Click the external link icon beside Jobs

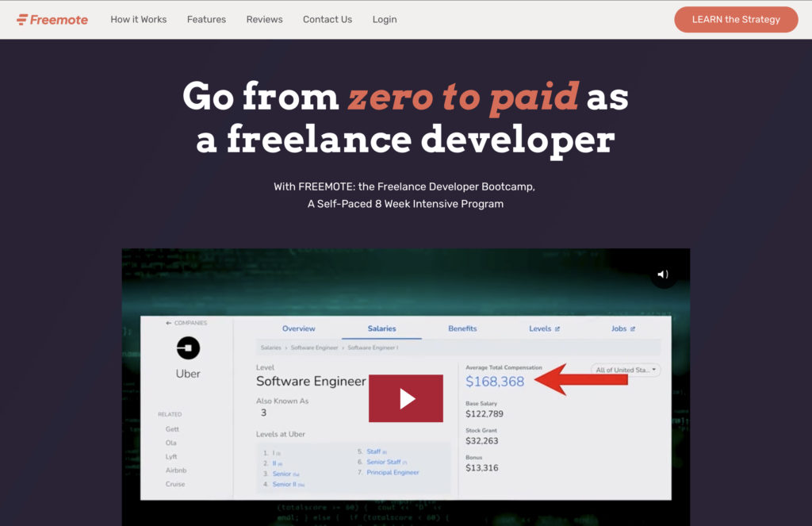point(632,328)
